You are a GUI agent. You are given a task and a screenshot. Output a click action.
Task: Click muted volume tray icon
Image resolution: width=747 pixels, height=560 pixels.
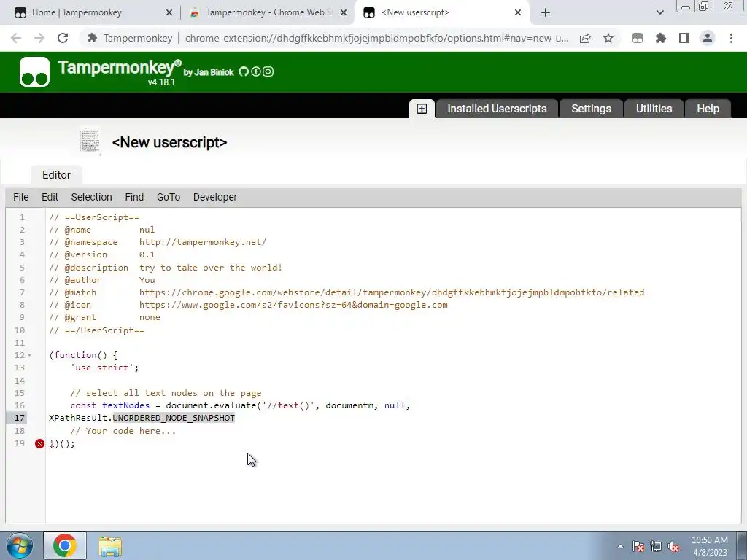(x=673, y=546)
